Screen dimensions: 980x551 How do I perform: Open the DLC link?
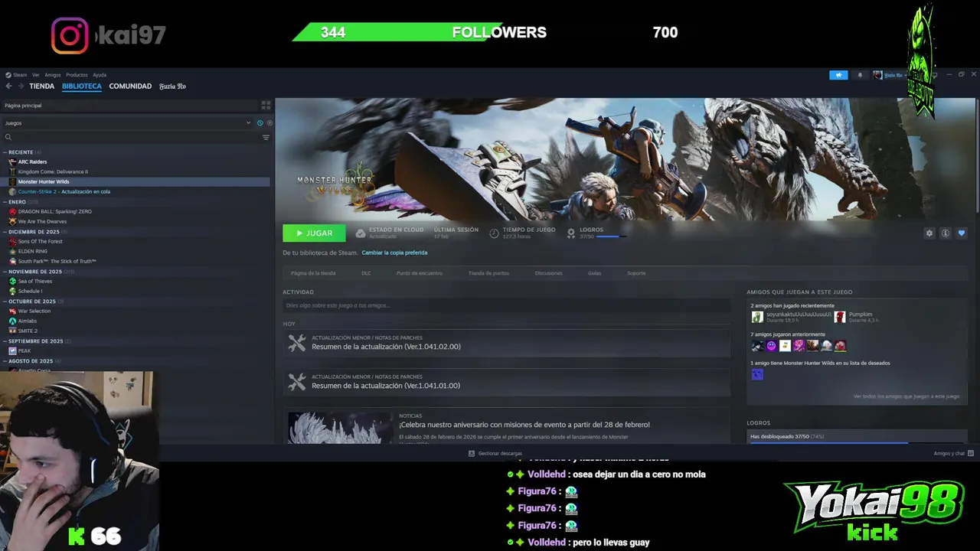(x=366, y=273)
